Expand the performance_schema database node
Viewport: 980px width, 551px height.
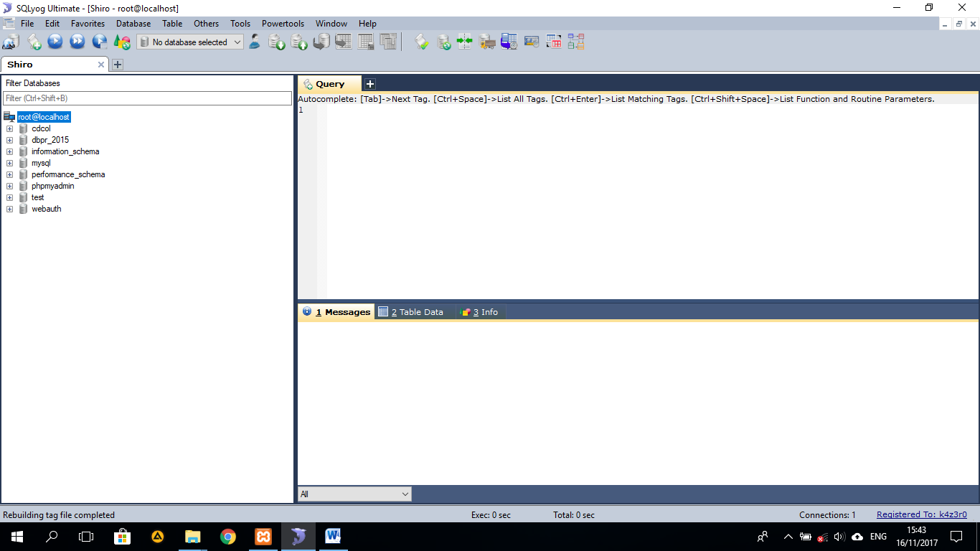pos(10,175)
